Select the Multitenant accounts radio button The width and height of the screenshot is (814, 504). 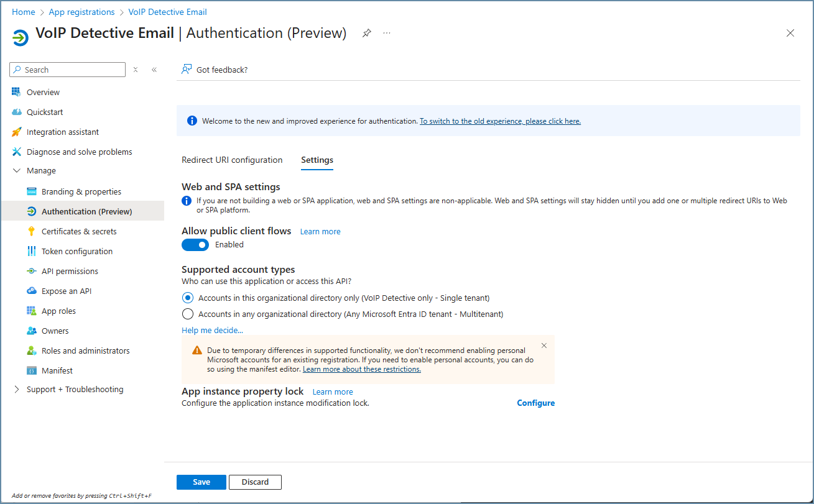[188, 314]
